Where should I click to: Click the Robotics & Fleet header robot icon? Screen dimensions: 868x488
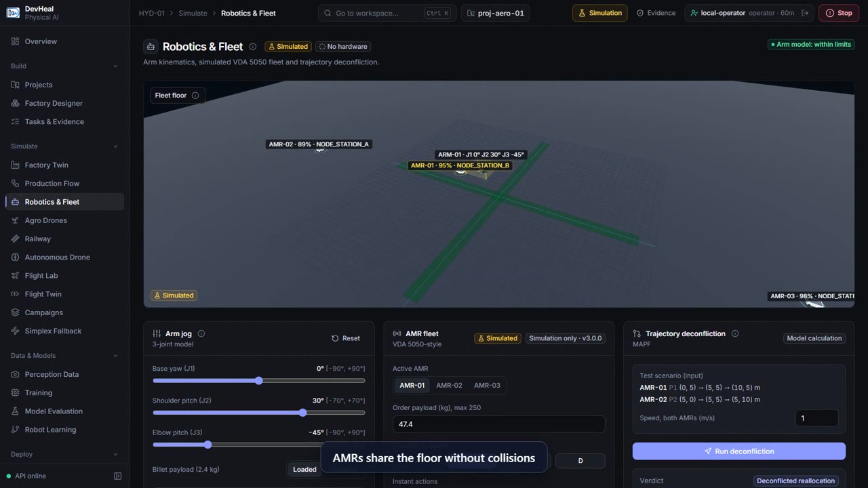click(151, 47)
